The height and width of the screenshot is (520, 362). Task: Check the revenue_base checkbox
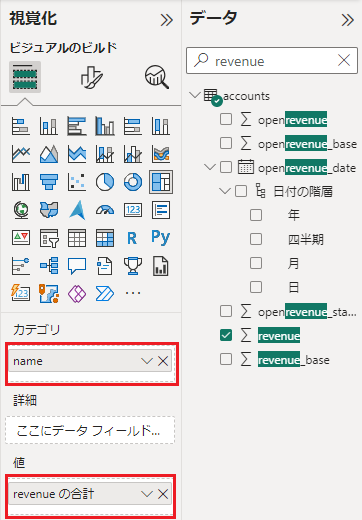[226, 359]
